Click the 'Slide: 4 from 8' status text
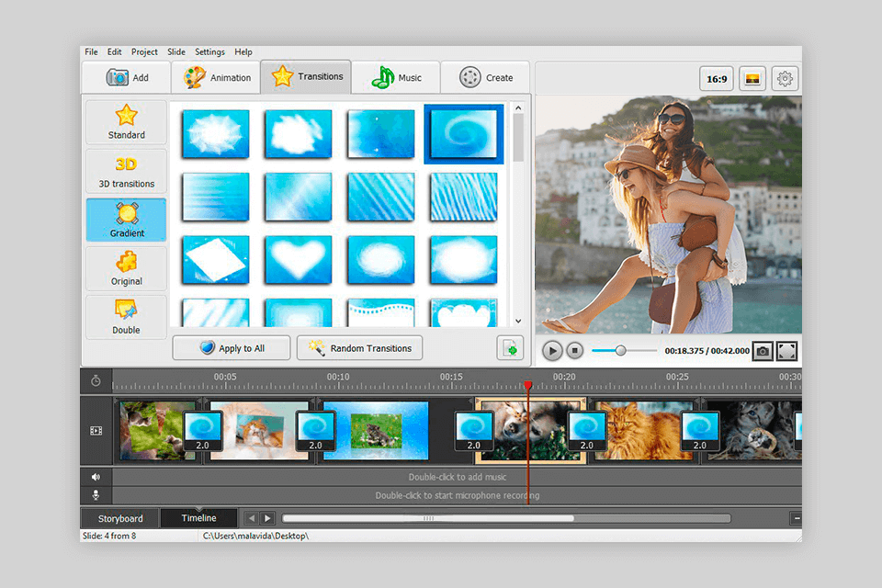This screenshot has height=588, width=882. tap(109, 536)
